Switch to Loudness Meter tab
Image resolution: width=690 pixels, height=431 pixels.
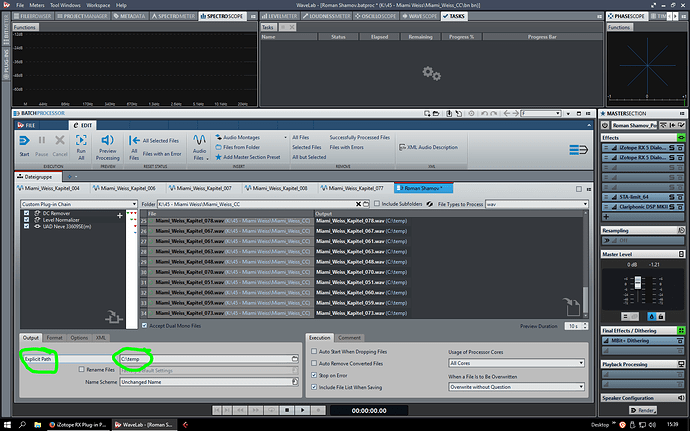(x=327, y=16)
